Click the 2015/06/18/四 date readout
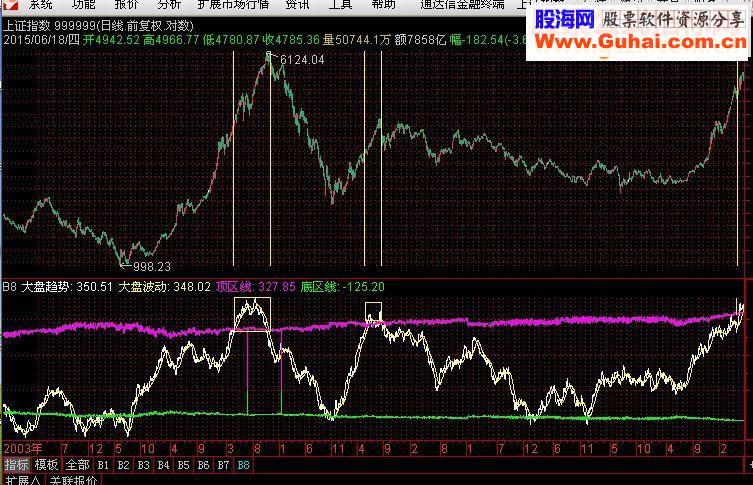This screenshot has height=485, width=753. coord(41,40)
